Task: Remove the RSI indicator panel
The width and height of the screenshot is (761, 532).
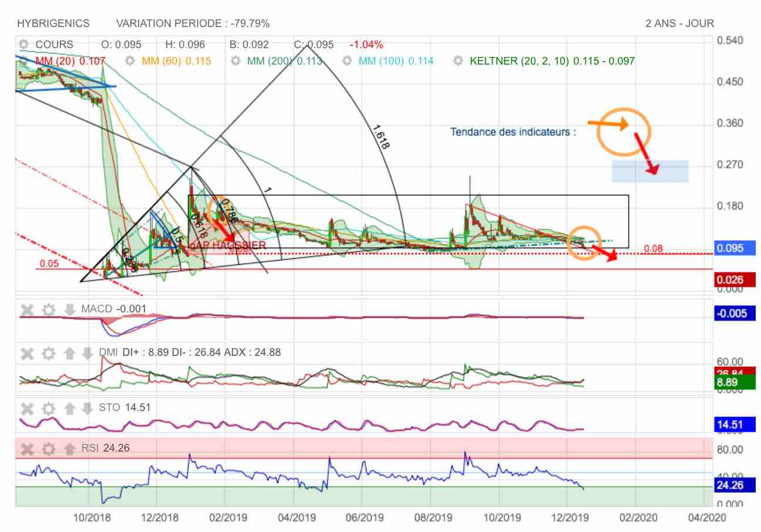Action: pos(27,449)
